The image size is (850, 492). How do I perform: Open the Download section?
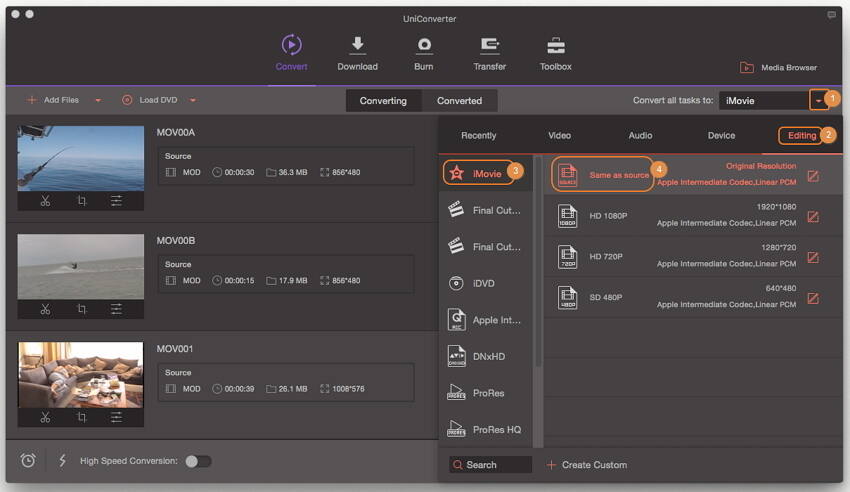tap(357, 52)
